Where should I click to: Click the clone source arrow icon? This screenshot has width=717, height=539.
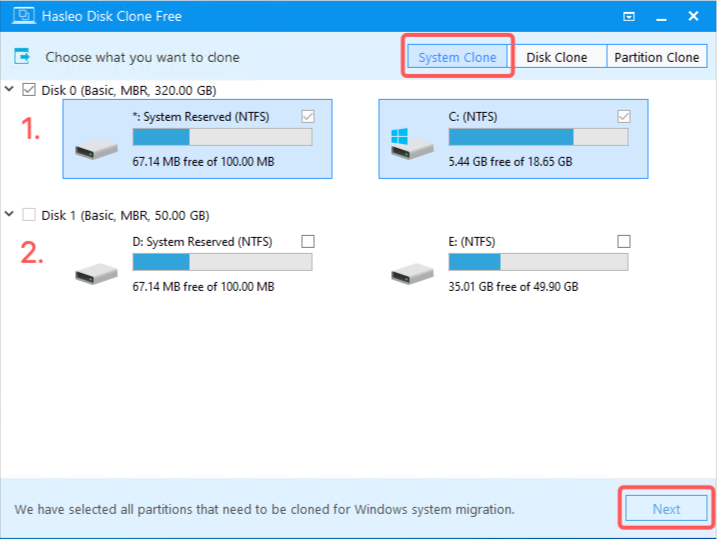click(22, 56)
